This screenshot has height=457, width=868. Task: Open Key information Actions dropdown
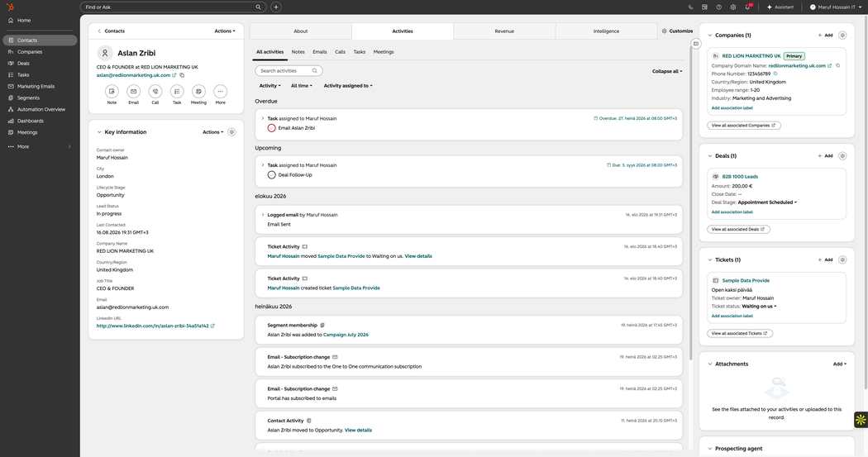point(213,132)
